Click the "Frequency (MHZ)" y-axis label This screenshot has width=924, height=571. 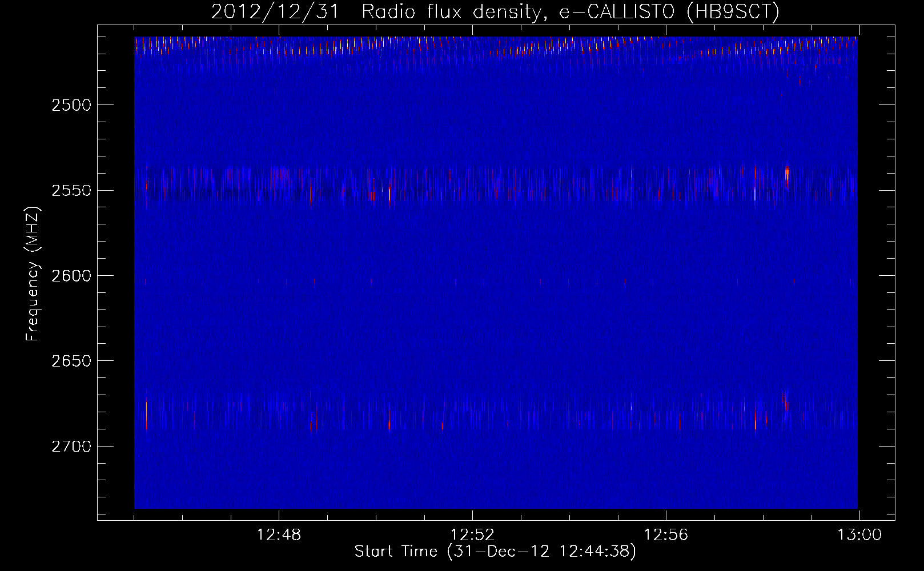coord(33,274)
